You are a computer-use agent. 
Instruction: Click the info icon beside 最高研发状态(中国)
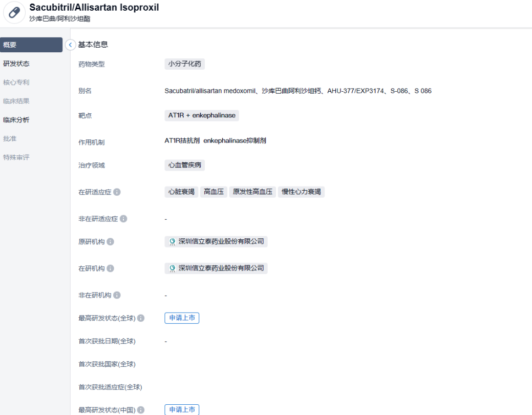[x=141, y=410]
